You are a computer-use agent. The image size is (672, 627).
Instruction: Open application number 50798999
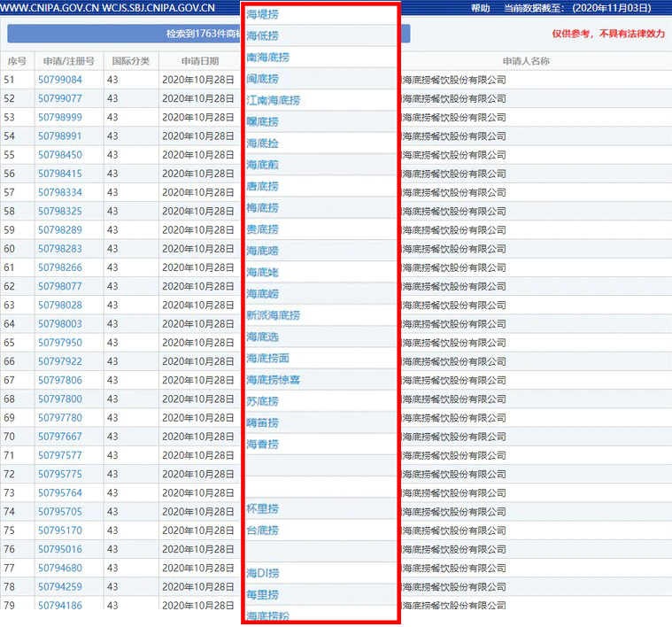tap(60, 117)
